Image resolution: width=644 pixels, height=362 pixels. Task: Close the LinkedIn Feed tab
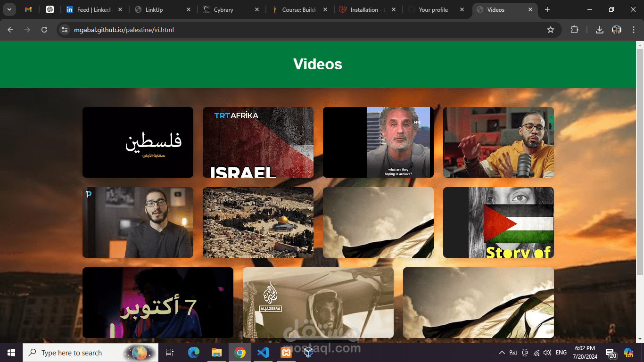pos(120,9)
